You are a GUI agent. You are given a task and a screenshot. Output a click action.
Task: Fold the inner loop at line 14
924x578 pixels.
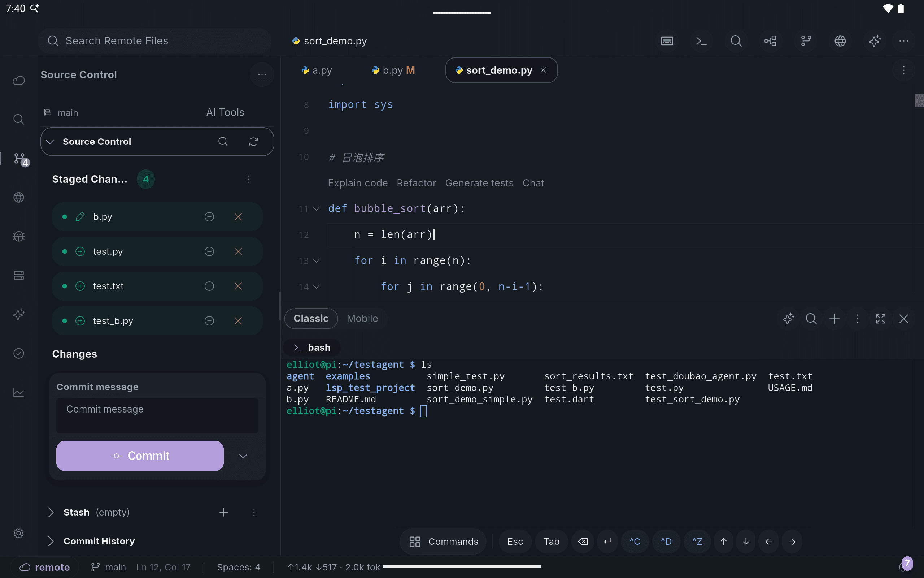click(x=317, y=287)
